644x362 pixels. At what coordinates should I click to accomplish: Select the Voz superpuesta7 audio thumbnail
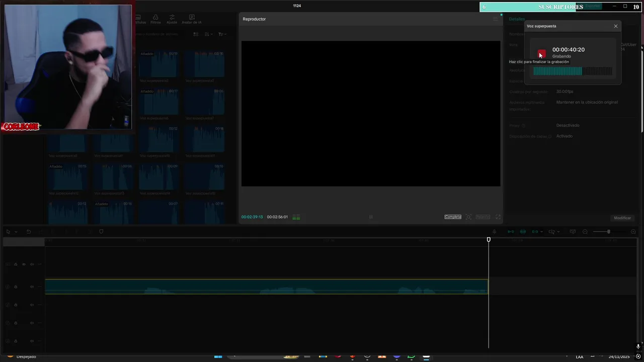pos(204,102)
